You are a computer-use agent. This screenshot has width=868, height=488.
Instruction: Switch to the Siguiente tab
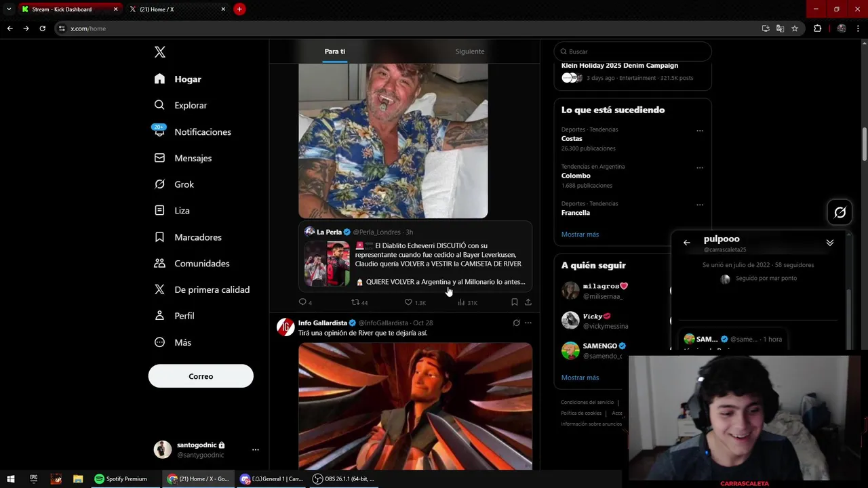click(470, 52)
